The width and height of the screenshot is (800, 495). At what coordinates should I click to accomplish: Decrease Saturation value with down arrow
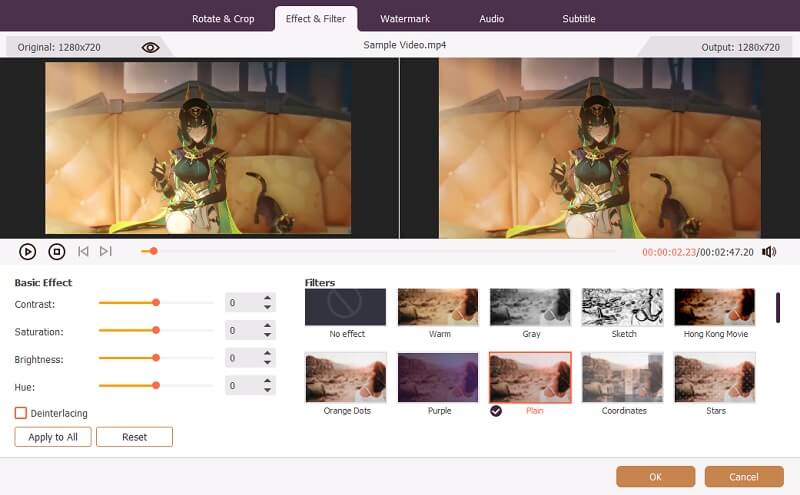267,335
